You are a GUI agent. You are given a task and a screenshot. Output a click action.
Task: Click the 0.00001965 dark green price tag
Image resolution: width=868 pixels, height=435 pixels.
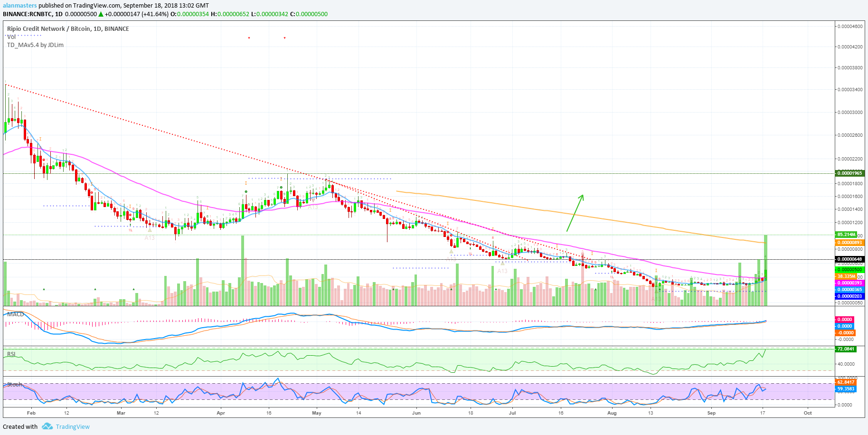point(849,173)
